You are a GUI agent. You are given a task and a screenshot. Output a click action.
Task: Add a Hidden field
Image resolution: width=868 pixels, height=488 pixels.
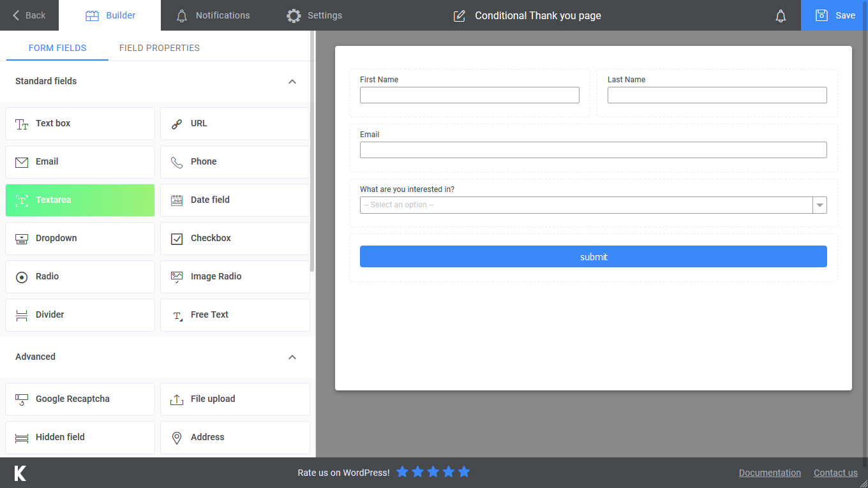point(80,438)
